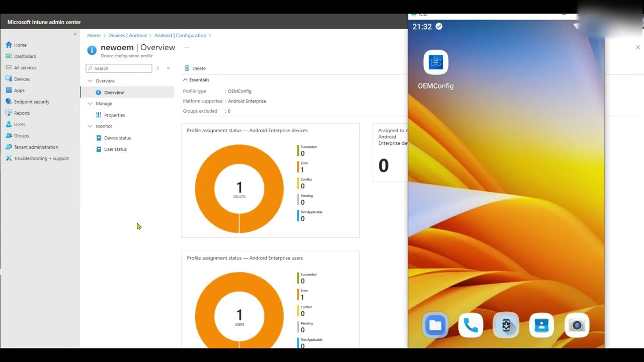This screenshot has width=644, height=362.
Task: Click the Delete button label
Action: pos(199,68)
